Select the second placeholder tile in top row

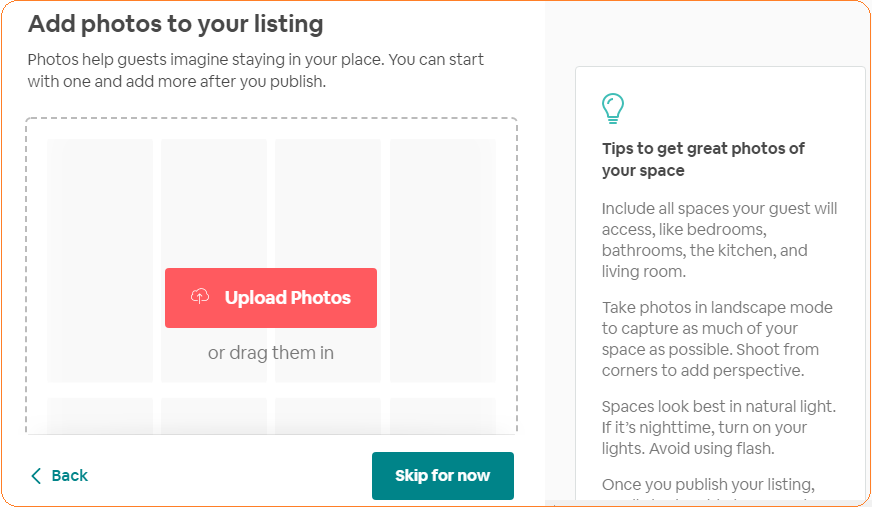point(214,200)
